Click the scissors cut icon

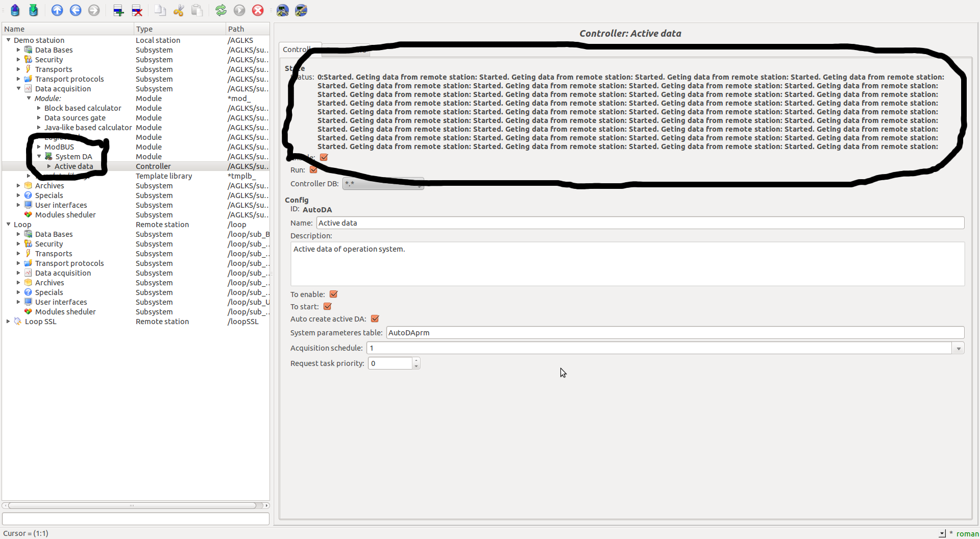click(178, 10)
